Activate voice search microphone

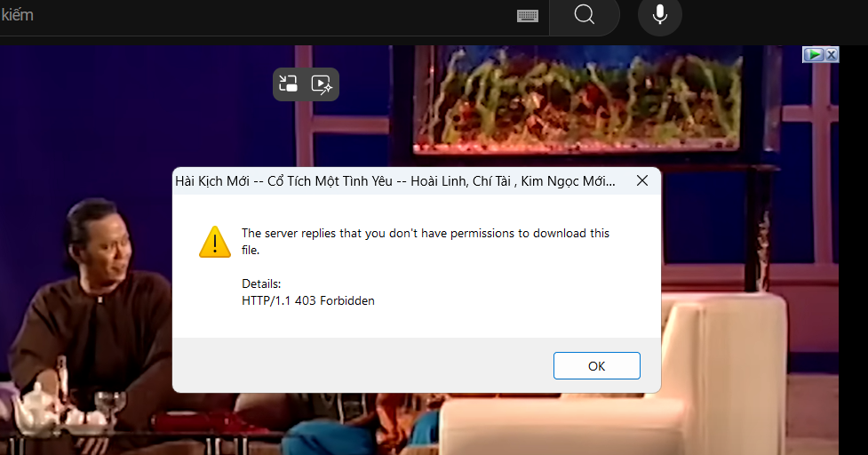[x=660, y=15]
